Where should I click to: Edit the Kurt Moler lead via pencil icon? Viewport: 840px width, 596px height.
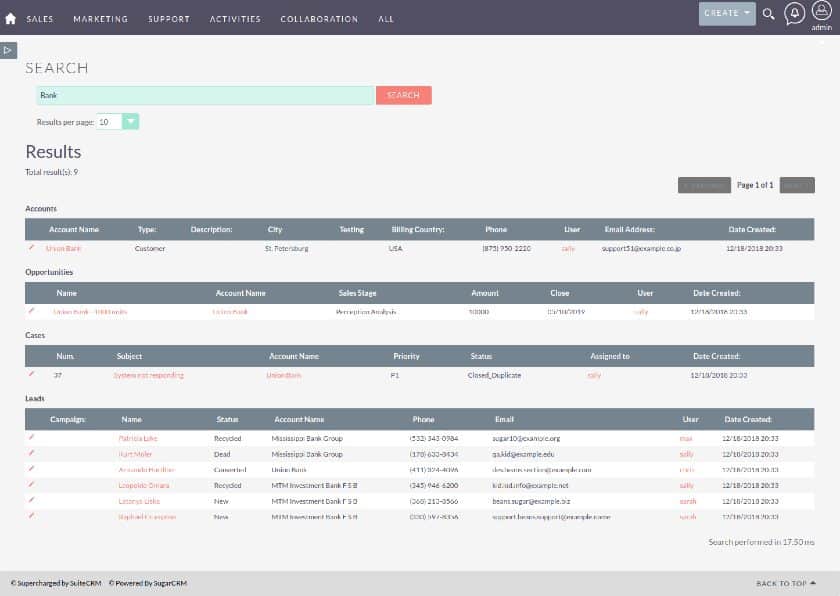coord(32,453)
